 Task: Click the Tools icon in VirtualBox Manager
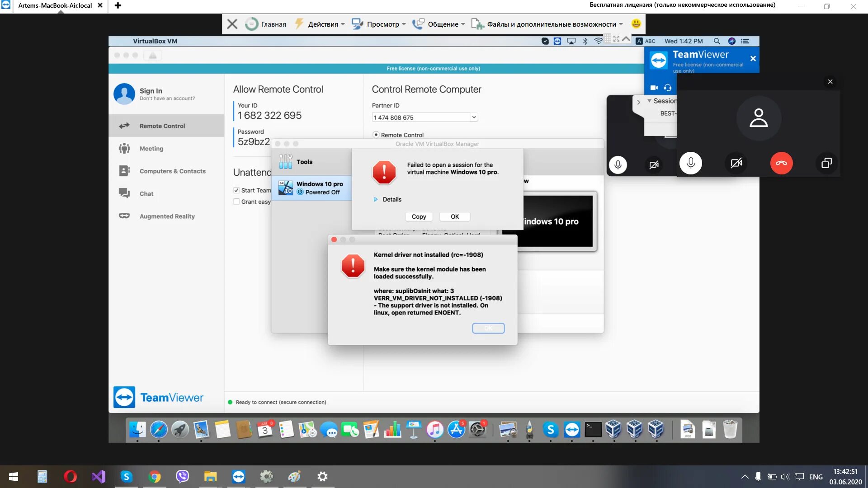(286, 162)
